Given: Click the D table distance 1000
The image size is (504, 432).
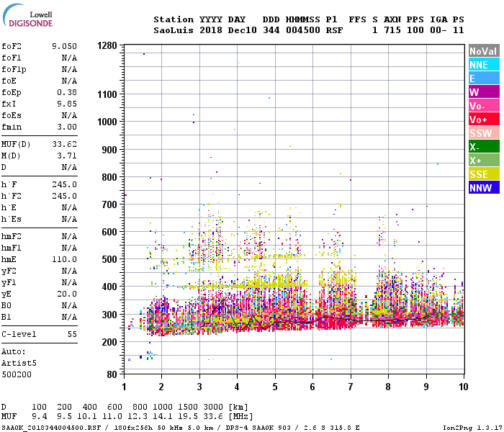Looking at the screenshot, I should pyautogui.click(x=163, y=407).
